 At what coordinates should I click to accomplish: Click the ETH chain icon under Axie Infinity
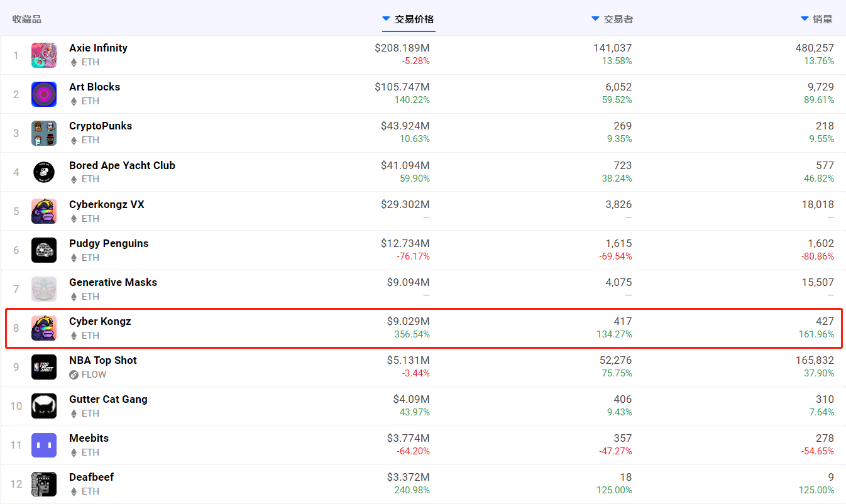[74, 62]
